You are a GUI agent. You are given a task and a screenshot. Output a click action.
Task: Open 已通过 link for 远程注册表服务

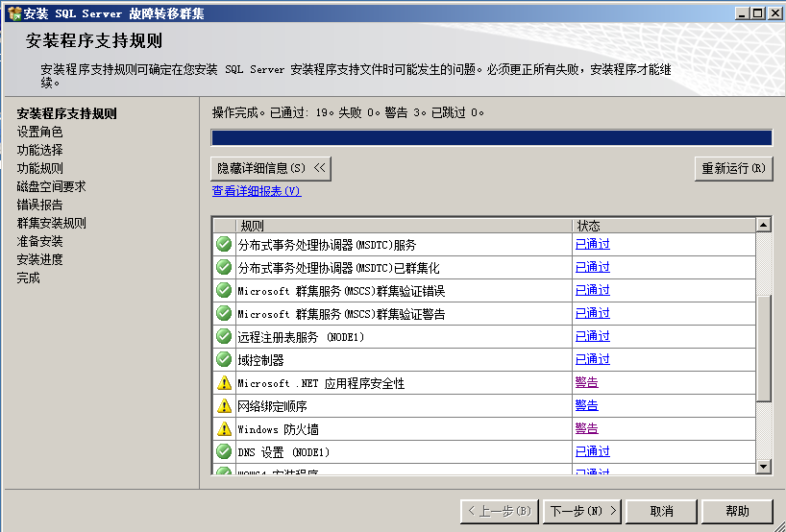click(593, 336)
